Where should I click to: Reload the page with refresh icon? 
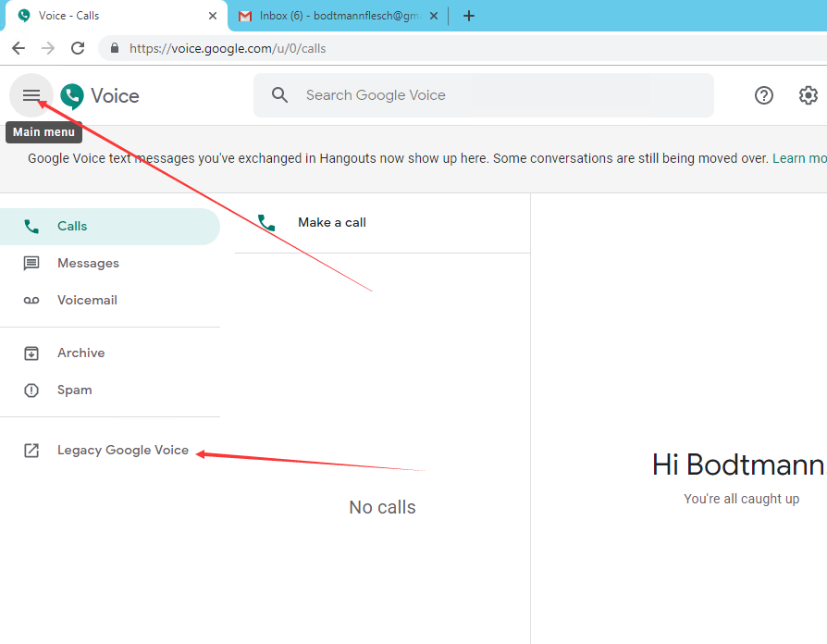pyautogui.click(x=78, y=48)
